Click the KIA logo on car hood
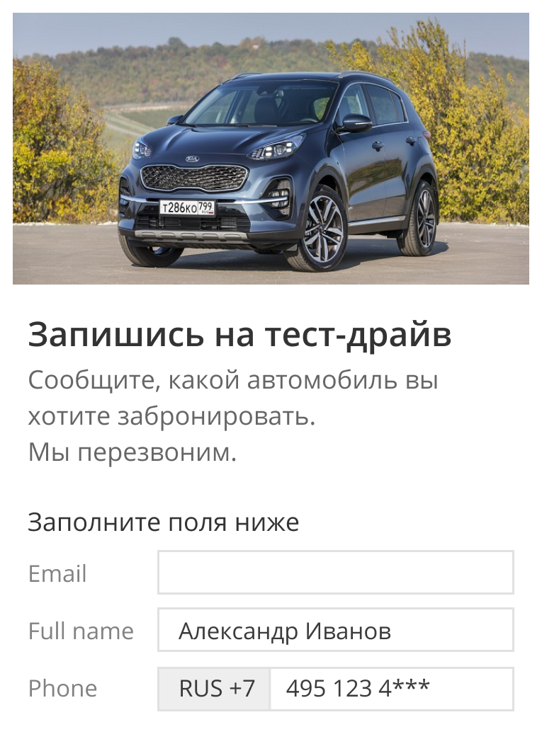Viewport: 542px width, 756px height. 192,159
